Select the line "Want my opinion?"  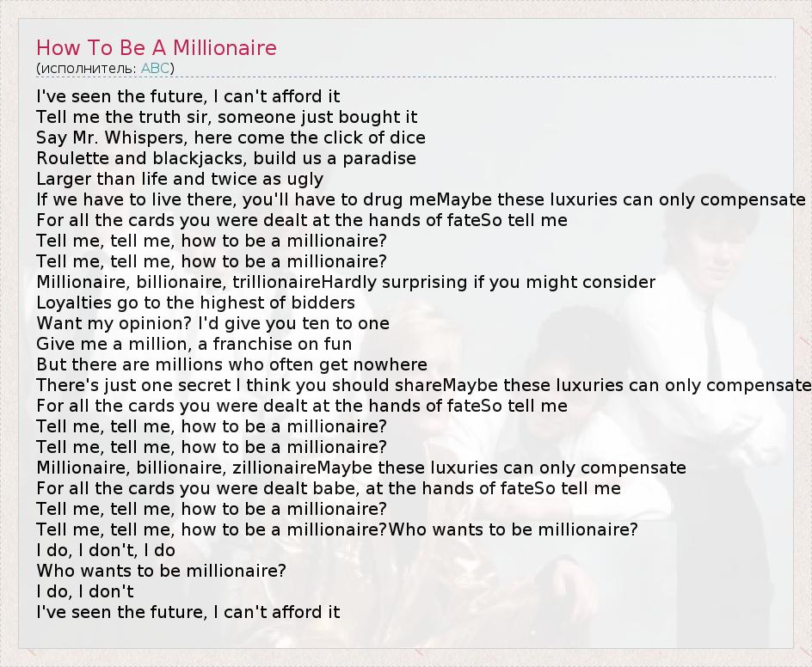tap(212, 323)
